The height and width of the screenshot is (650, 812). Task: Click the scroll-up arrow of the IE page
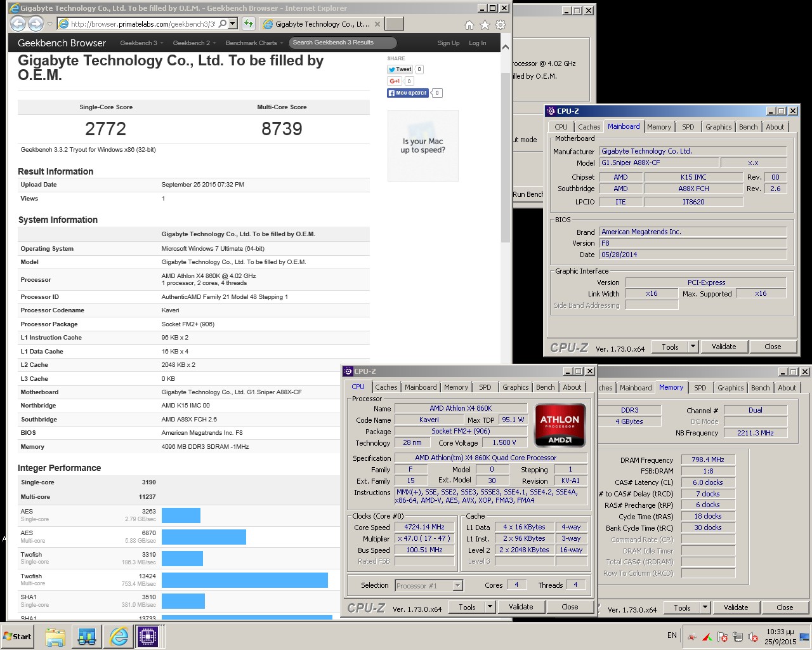pyautogui.click(x=506, y=47)
